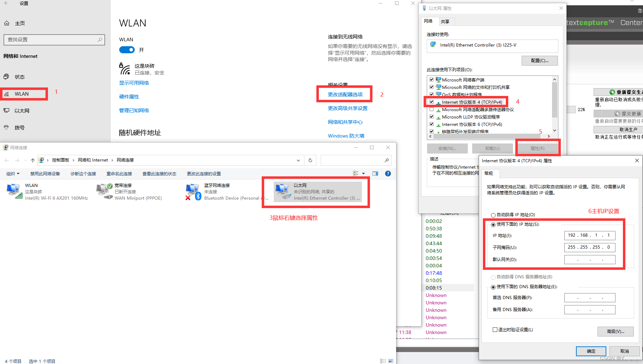Open the preview pane icon in 网络连接 window
Image resolution: width=643 pixels, height=364 pixels.
[x=375, y=173]
